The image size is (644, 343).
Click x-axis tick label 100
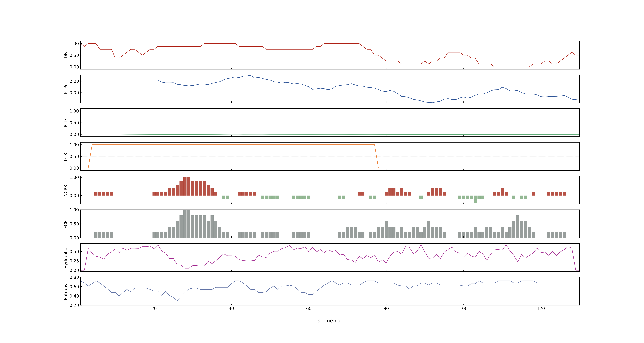pos(463,309)
